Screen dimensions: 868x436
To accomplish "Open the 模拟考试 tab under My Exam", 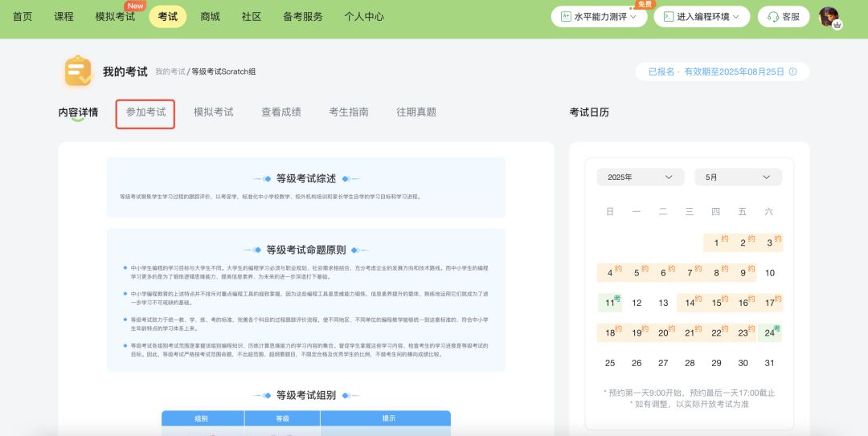I will 213,112.
